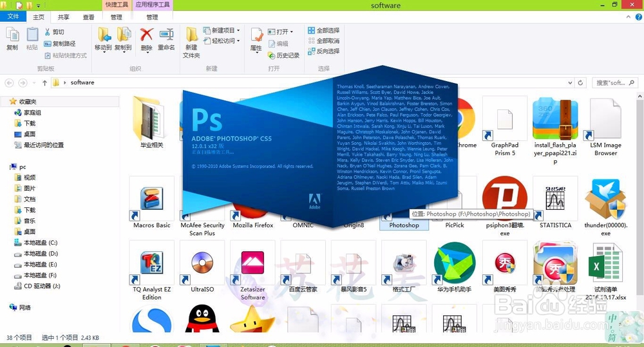Open the Shortcut Tools (快捷工具) tab
Screen dimensions: 644x347
[x=117, y=5]
